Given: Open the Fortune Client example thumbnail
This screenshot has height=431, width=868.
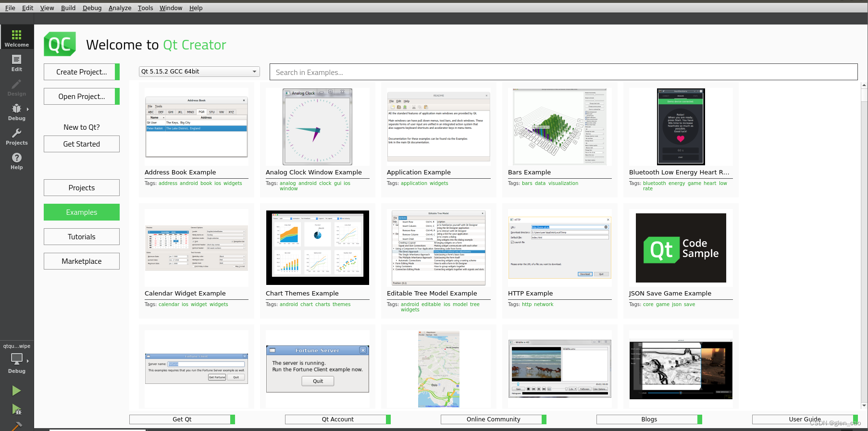Looking at the screenshot, I should pos(197,369).
